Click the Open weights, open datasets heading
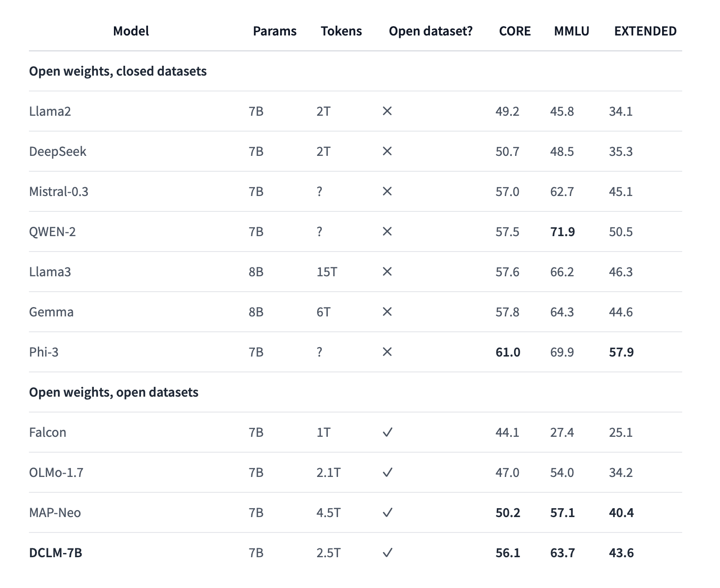 click(x=113, y=392)
